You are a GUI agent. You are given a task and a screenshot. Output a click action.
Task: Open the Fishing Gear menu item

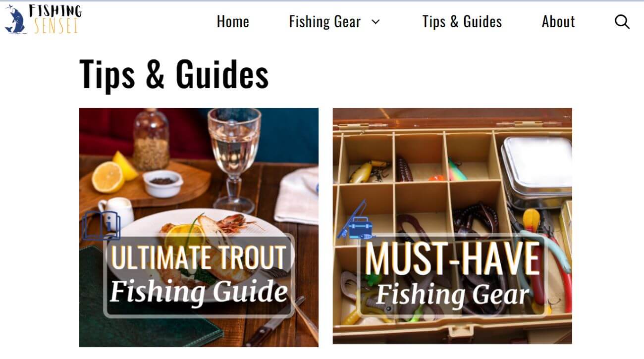pyautogui.click(x=325, y=22)
